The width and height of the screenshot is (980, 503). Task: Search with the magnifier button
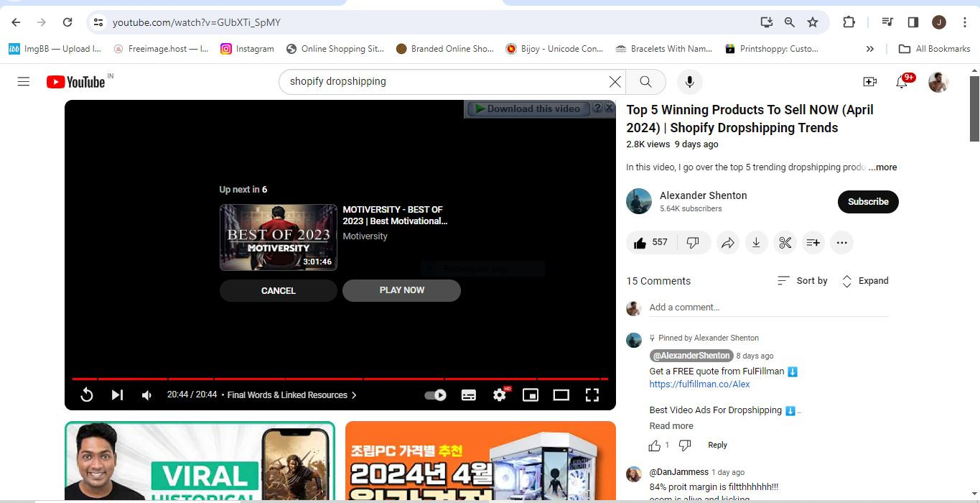pyautogui.click(x=645, y=82)
